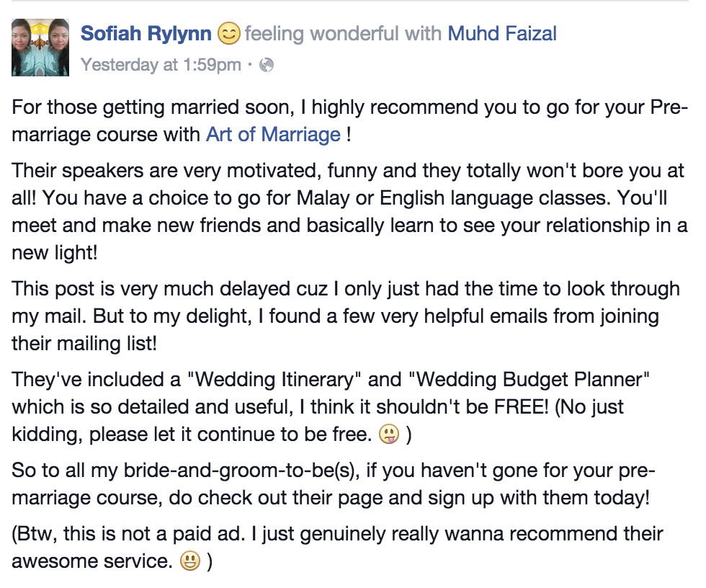Open the Sofiah Rylynn profile name link

146,34
